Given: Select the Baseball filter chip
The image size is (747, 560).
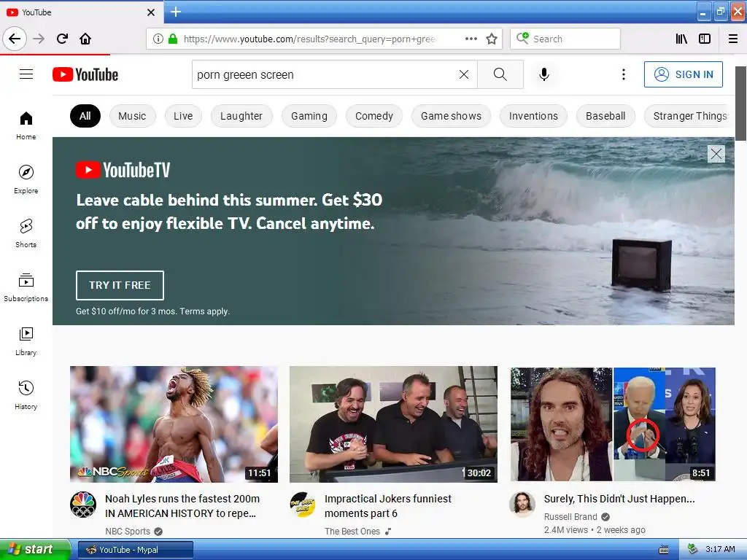Looking at the screenshot, I should [605, 116].
